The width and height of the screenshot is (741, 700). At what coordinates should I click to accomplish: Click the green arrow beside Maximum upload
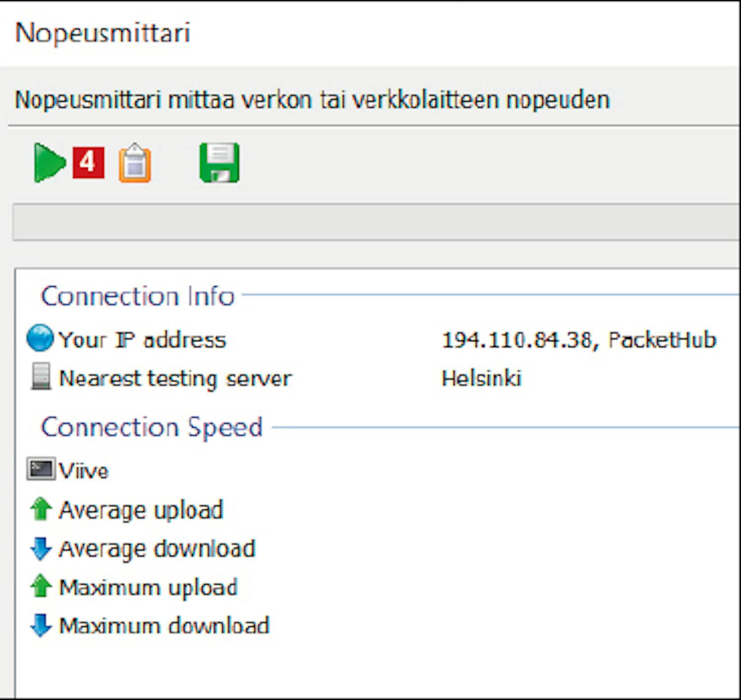(x=41, y=586)
